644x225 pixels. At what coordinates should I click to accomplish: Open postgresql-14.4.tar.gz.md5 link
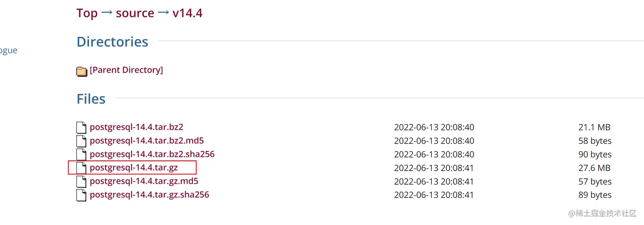tap(144, 181)
